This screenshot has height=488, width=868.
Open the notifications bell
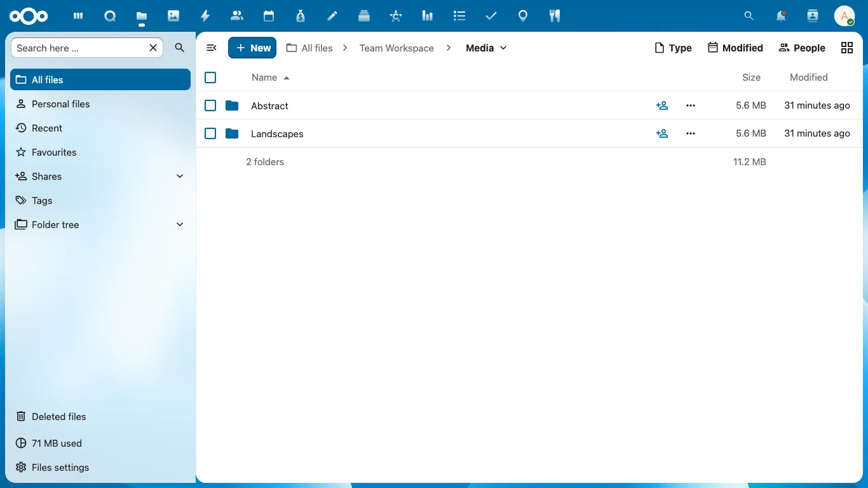coord(781,16)
